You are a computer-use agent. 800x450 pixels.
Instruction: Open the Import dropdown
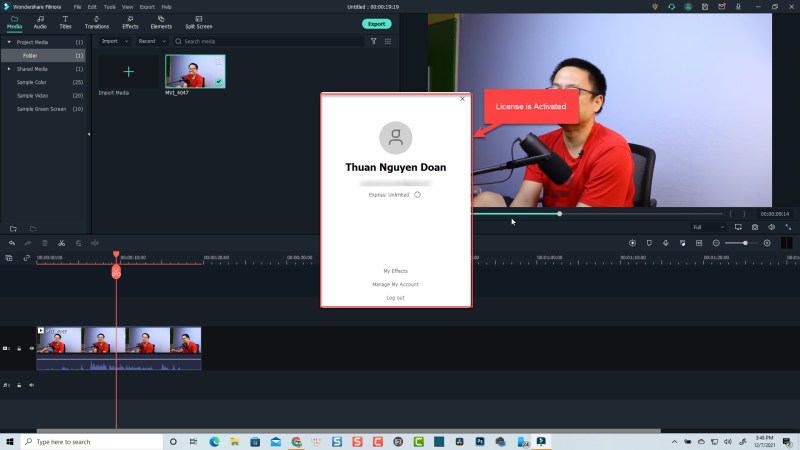click(112, 42)
